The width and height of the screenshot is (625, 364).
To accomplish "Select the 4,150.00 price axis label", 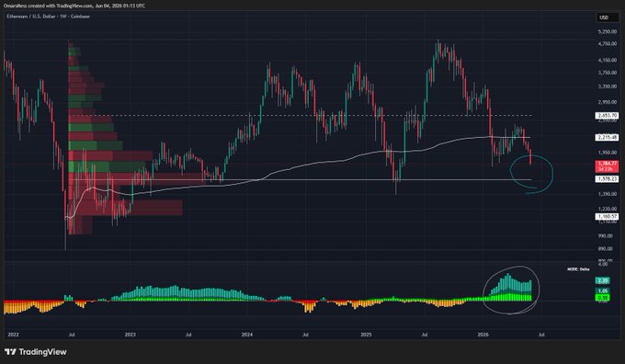I will pos(607,60).
